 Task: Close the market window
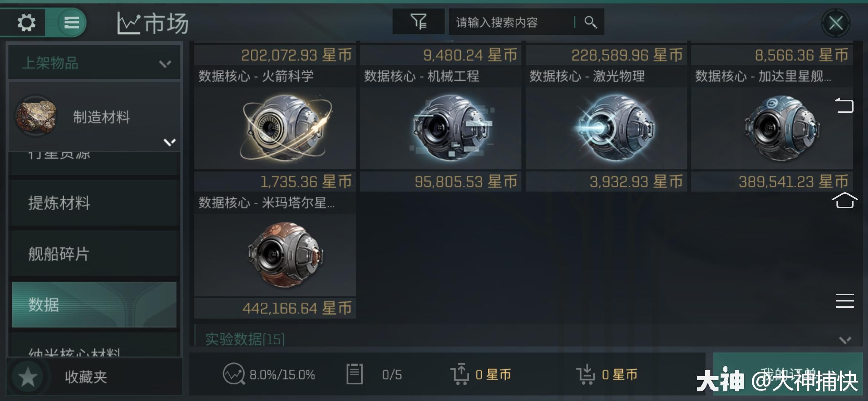coord(836,23)
